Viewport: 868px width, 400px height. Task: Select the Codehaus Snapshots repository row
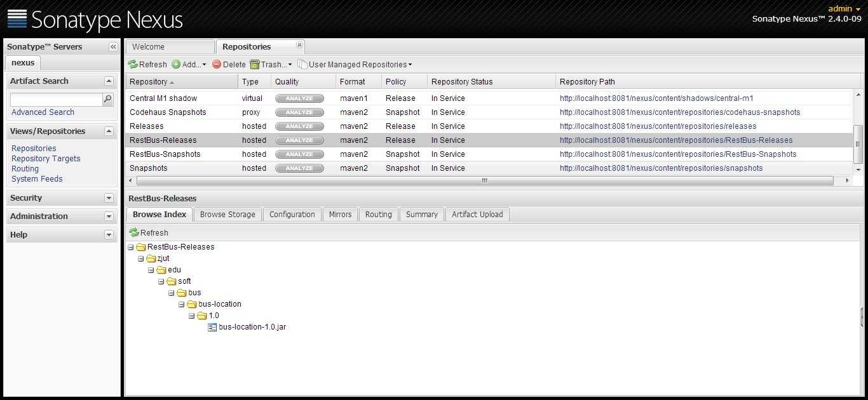pyautogui.click(x=489, y=112)
